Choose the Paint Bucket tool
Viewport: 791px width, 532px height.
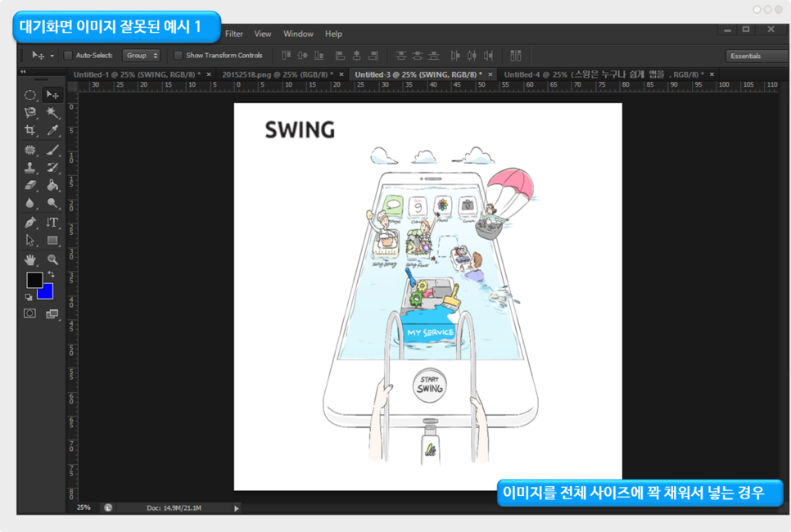(52, 186)
